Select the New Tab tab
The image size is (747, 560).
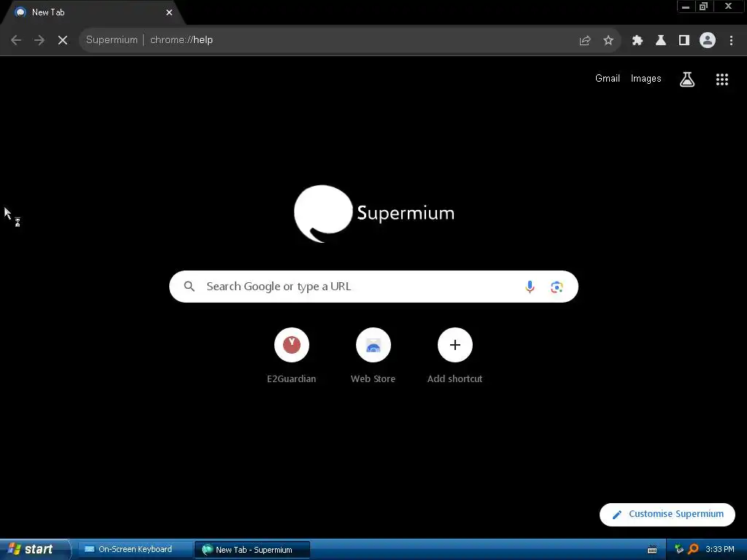click(93, 12)
